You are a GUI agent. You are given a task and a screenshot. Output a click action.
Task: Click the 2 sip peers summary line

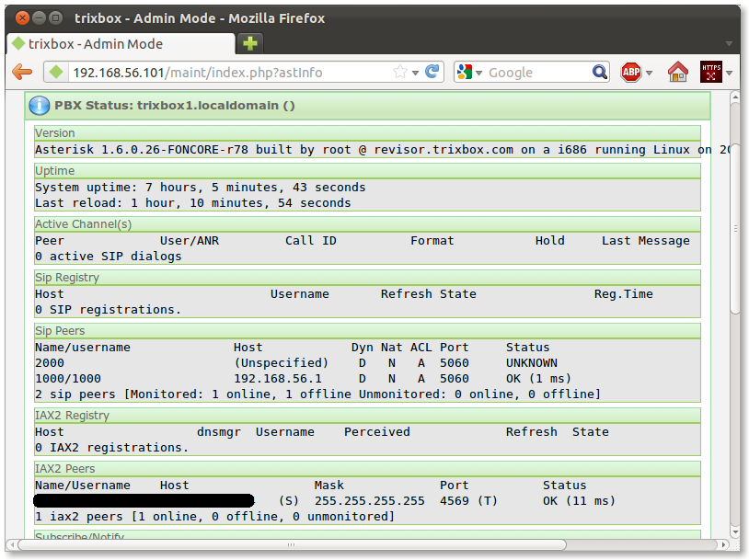point(317,394)
